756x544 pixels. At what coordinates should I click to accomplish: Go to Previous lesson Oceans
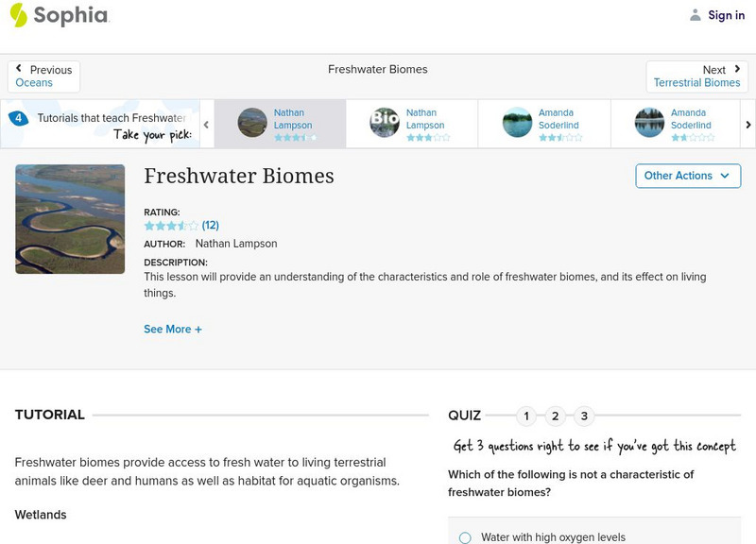[43, 76]
